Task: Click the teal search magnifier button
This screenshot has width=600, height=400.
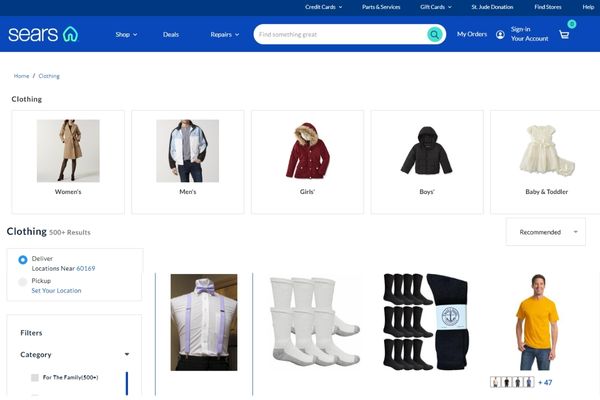Action: [x=434, y=34]
